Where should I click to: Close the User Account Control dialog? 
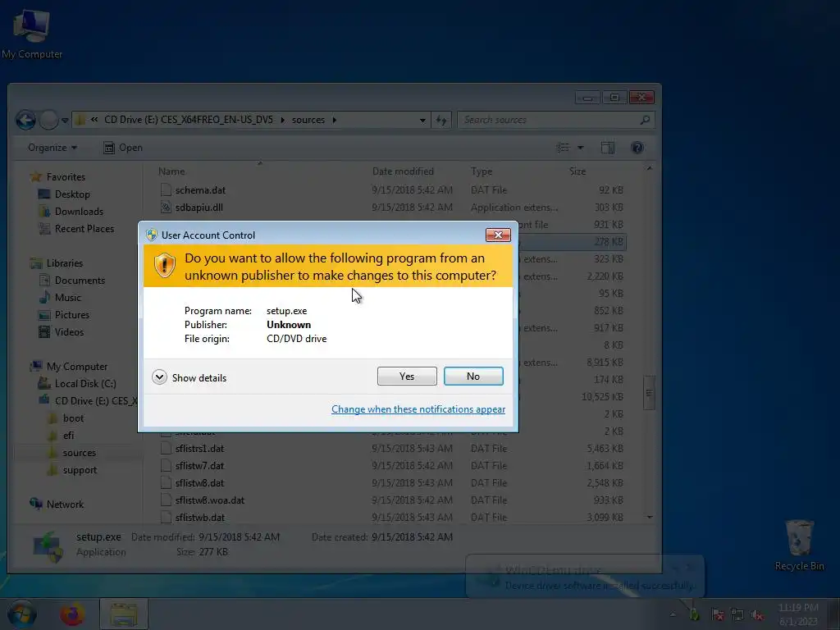pos(498,235)
